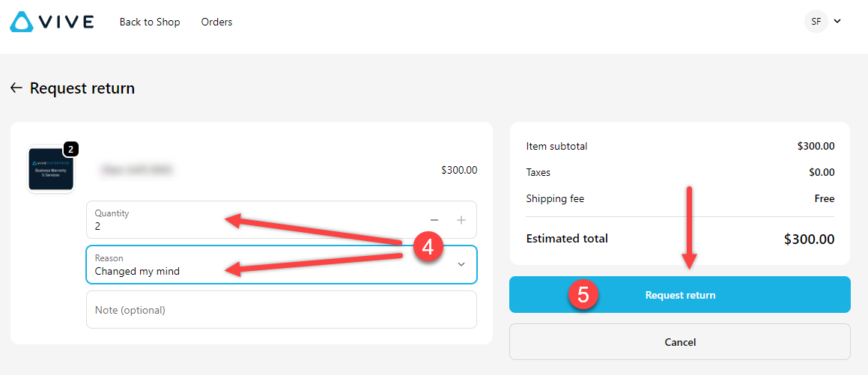The height and width of the screenshot is (375, 868).
Task: Click the red step 5 marker
Action: tap(583, 294)
